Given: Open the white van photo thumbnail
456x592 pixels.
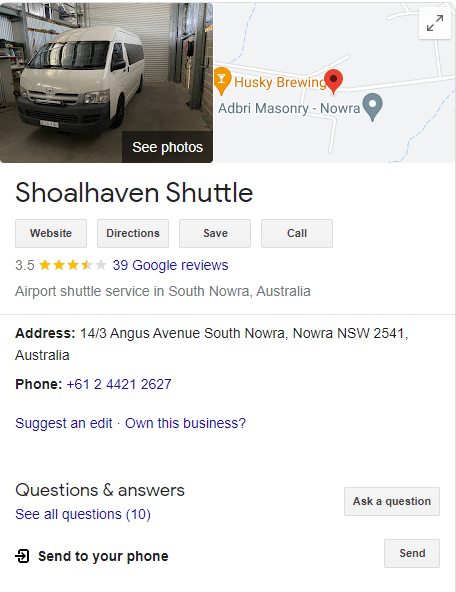Looking at the screenshot, I should [x=106, y=83].
